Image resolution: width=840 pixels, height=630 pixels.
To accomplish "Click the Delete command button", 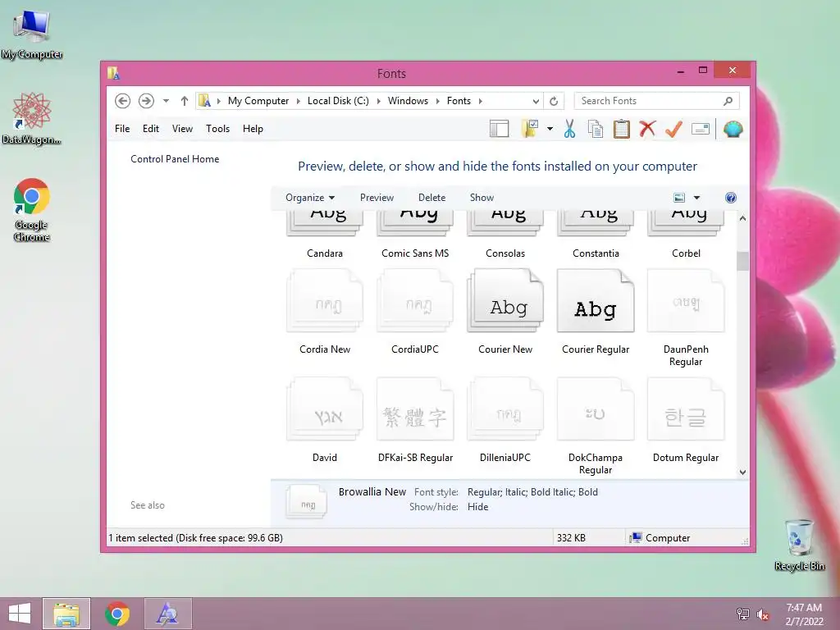I will (431, 198).
